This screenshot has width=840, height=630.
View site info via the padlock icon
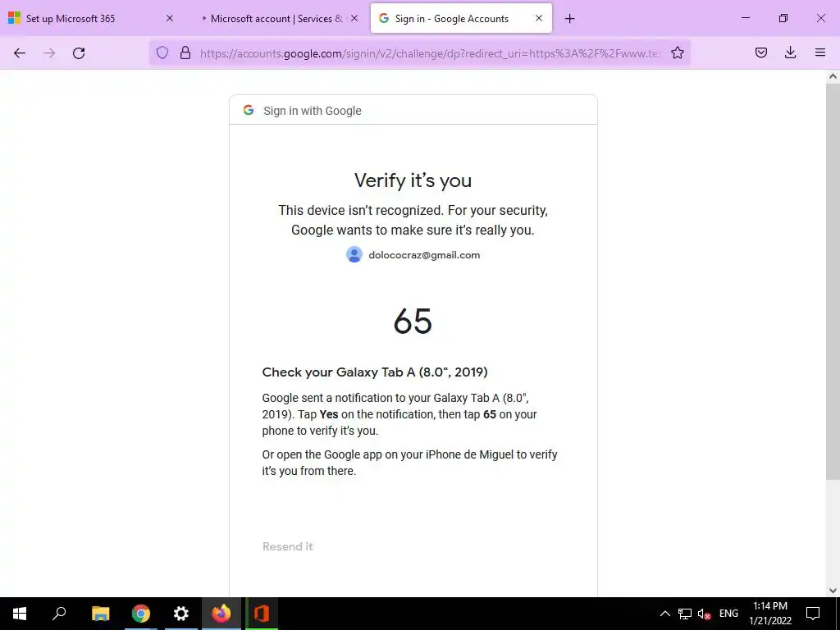[185, 52]
